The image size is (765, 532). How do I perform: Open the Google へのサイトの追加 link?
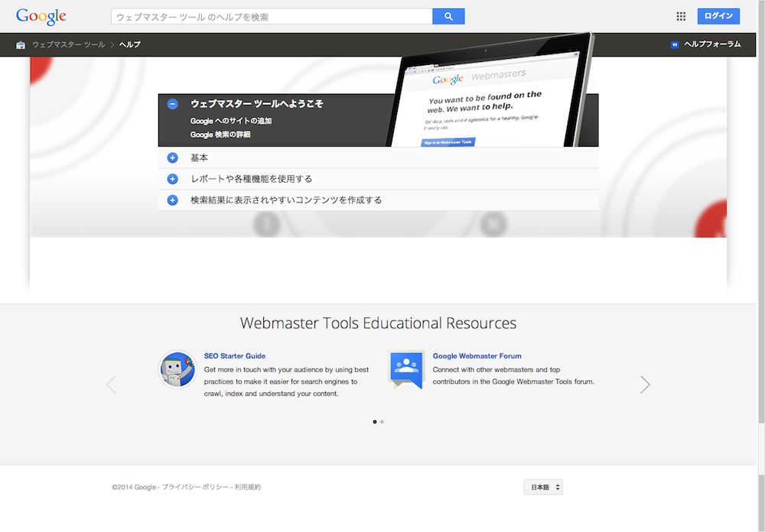pos(231,121)
